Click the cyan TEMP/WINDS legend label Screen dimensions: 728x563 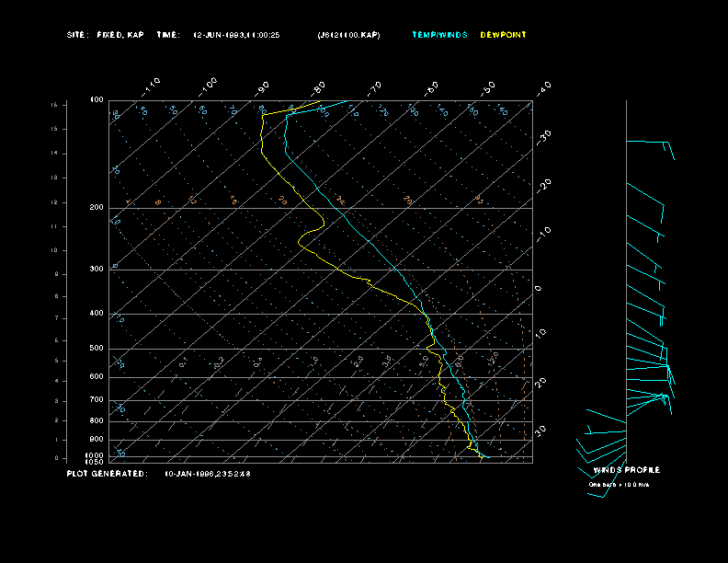(x=438, y=35)
